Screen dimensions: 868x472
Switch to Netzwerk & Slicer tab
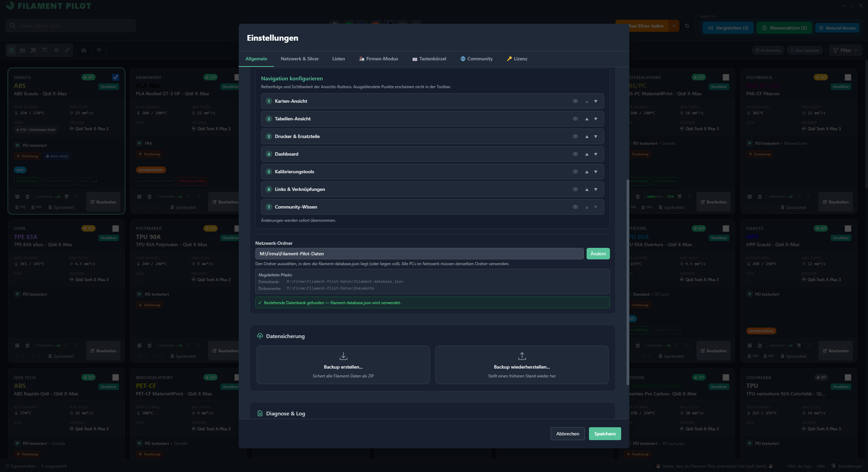pos(300,59)
